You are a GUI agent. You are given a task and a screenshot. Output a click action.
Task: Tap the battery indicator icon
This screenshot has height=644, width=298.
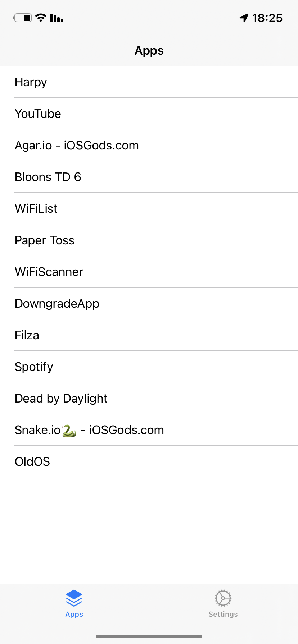[x=22, y=17]
